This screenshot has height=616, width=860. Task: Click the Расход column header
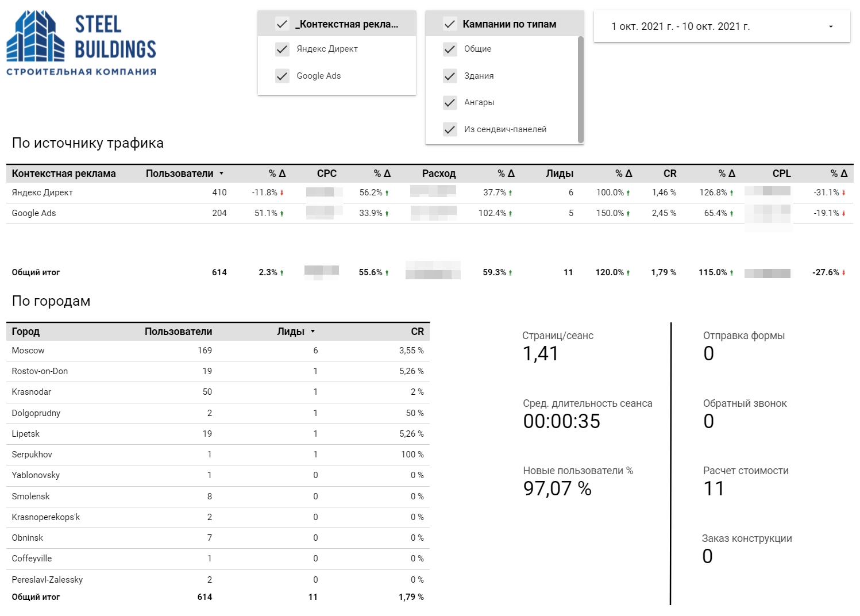tap(439, 174)
